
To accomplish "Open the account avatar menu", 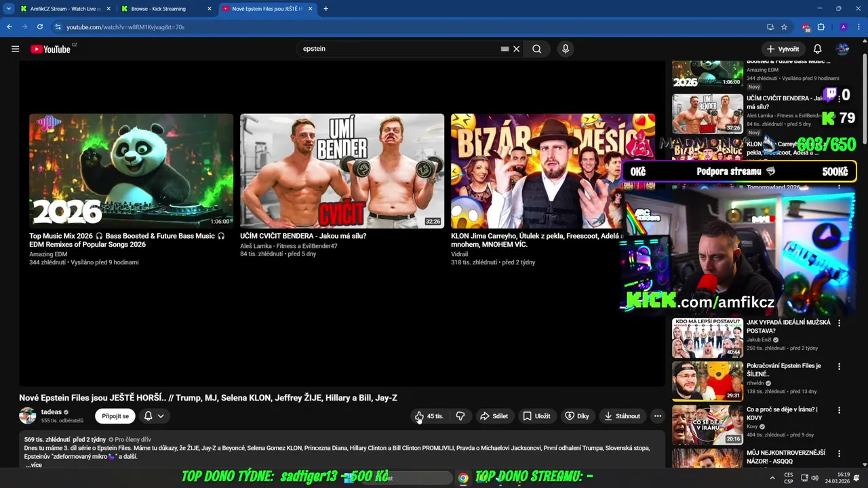I will [x=843, y=49].
